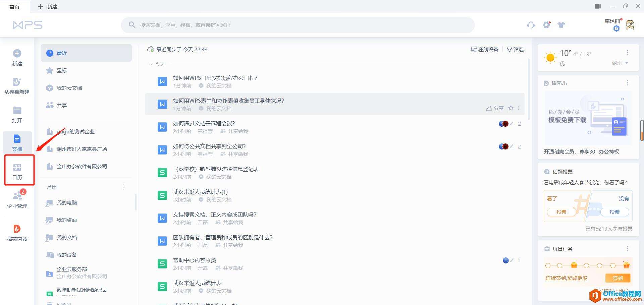The height and width of the screenshot is (305, 644).
Task: Focus the search documents input field
Action: (298, 25)
